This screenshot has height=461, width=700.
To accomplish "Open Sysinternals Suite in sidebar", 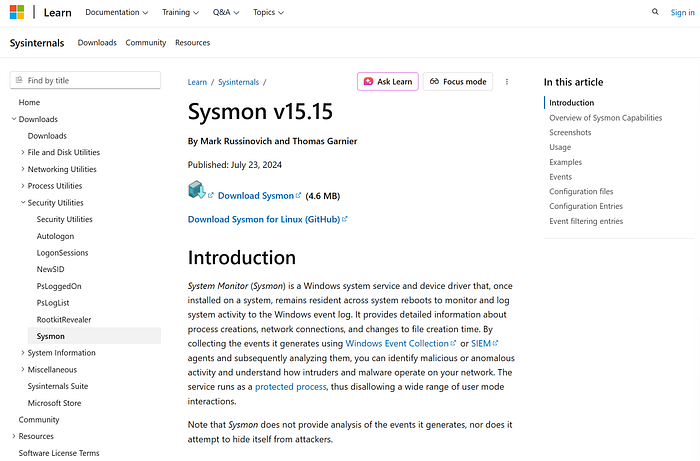I will (58, 386).
